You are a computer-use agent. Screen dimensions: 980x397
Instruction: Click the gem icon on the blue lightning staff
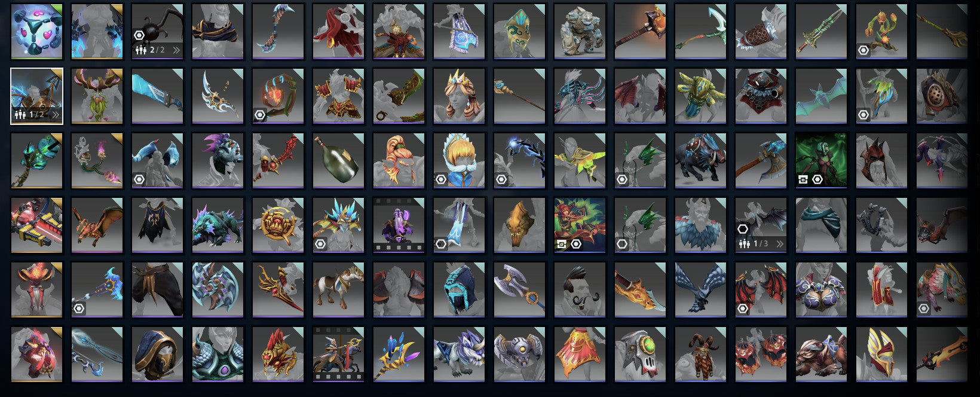pyautogui.click(x=501, y=179)
